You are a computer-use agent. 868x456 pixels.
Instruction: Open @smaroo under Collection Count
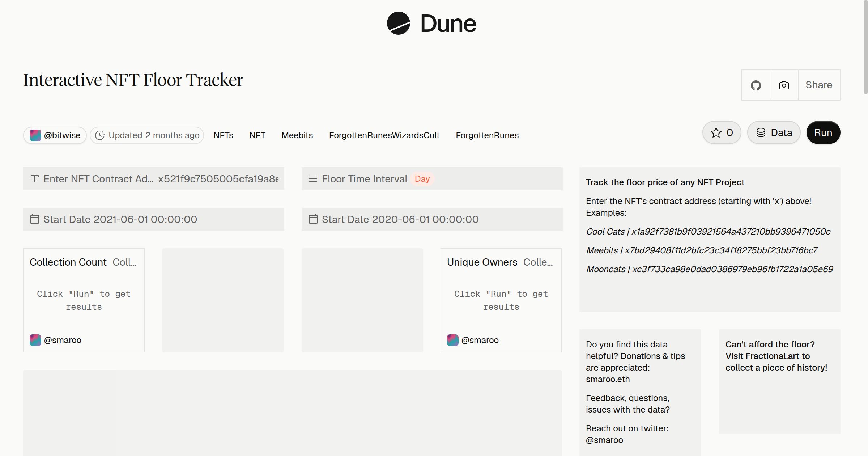point(63,340)
